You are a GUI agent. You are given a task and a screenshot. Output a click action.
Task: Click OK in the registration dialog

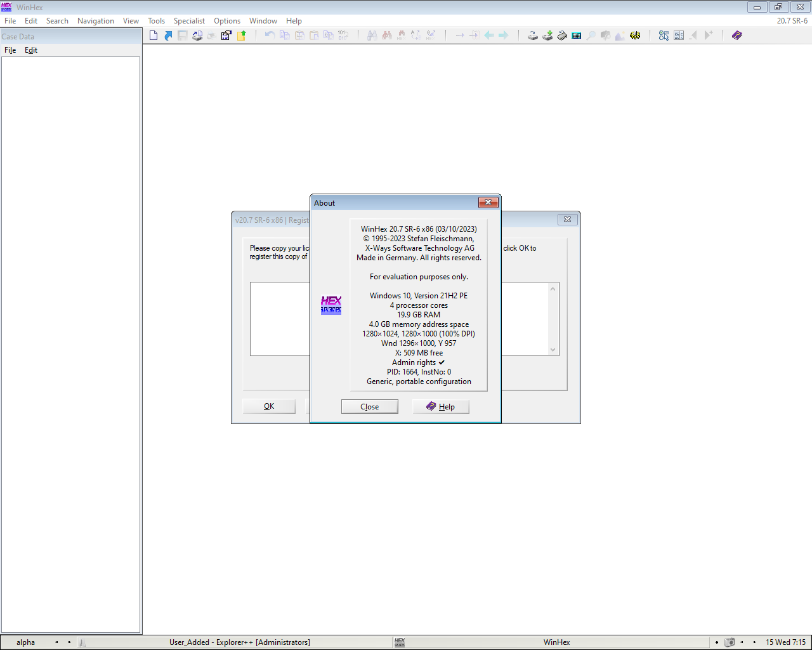(x=269, y=406)
